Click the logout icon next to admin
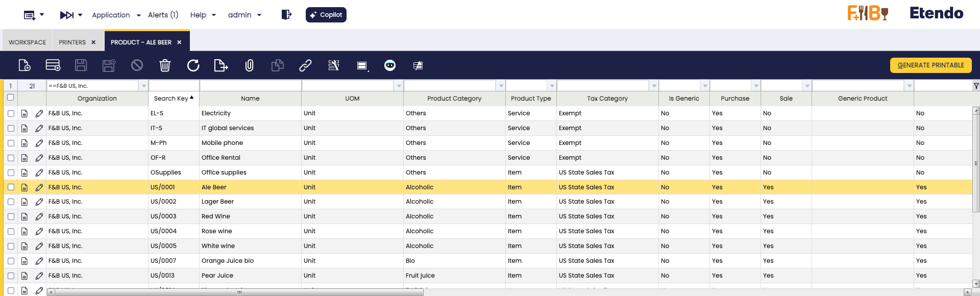This screenshot has height=296, width=980. coord(286,15)
